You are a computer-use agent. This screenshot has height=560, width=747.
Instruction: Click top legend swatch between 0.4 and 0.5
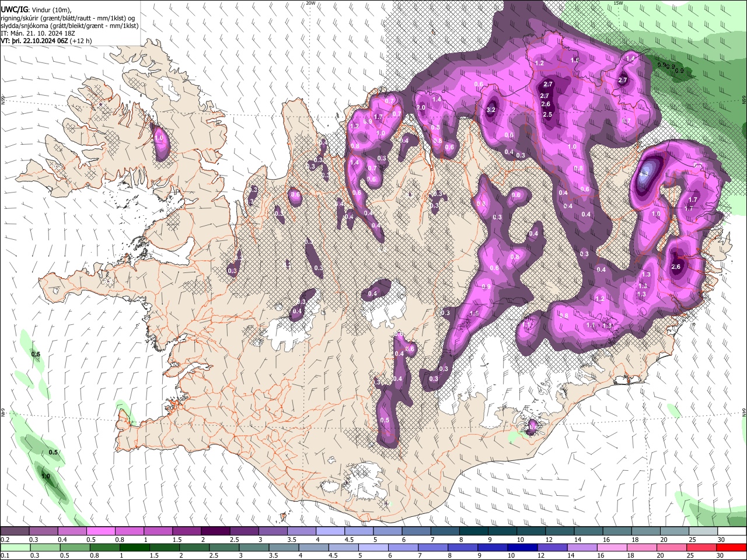(72, 531)
